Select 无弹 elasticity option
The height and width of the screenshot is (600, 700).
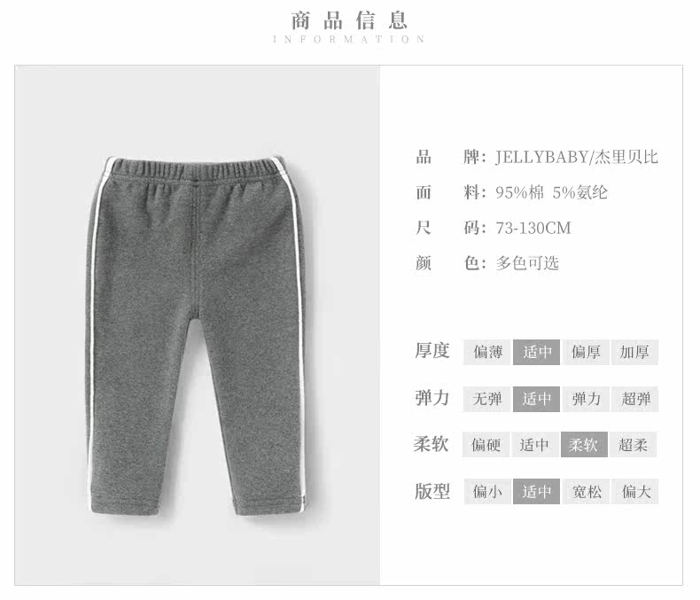pyautogui.click(x=487, y=399)
